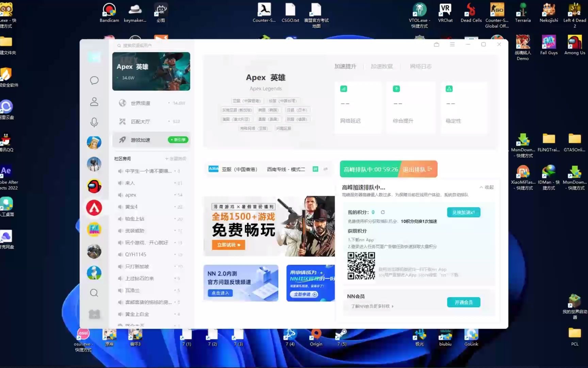Viewport: 588px width, 368px height.
Task: Join the apex community room
Action: 151,195
